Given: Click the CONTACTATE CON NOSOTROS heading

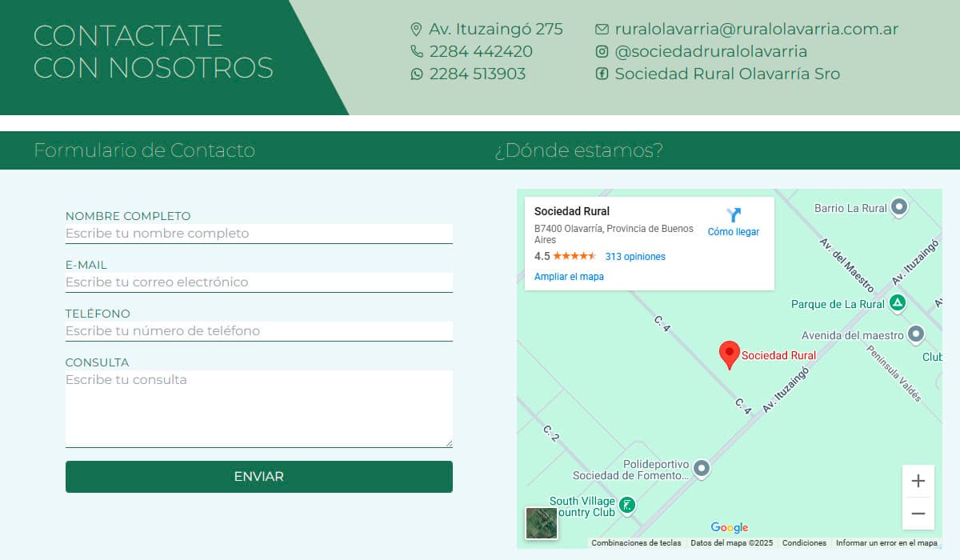Looking at the screenshot, I should (x=154, y=52).
